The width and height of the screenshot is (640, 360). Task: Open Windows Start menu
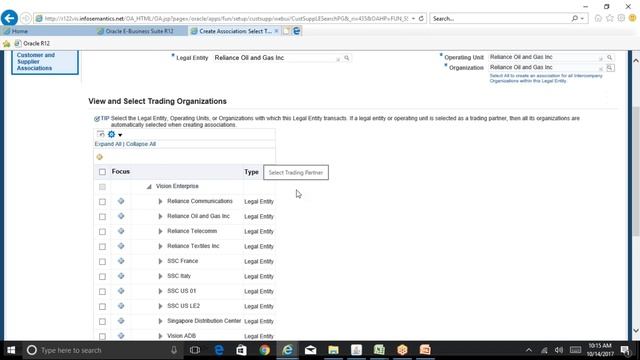tap(11, 350)
